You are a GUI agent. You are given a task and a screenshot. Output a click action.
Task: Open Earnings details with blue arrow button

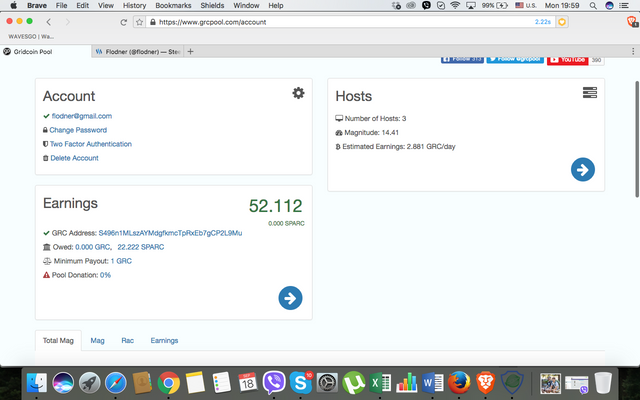[x=290, y=297]
